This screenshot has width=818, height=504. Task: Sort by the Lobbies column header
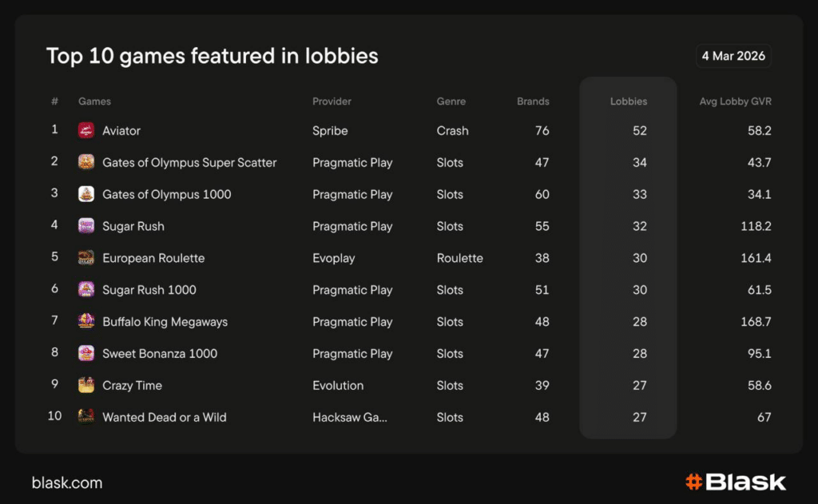point(629,101)
